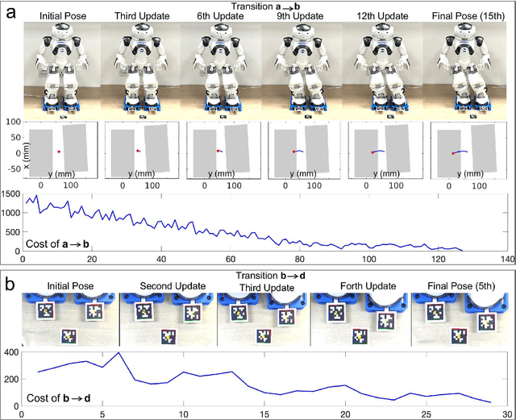Click the Final Pose (15th) robot photo
This screenshot has height=420, width=516.
coord(464,70)
